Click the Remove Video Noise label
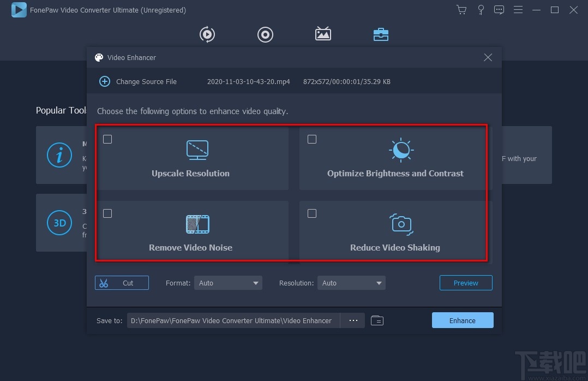 (190, 248)
